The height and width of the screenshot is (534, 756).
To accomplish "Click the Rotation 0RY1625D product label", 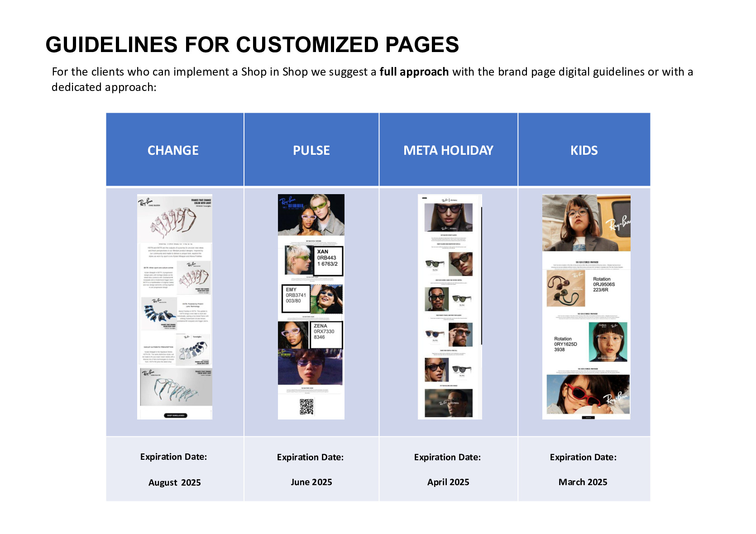I will (565, 344).
